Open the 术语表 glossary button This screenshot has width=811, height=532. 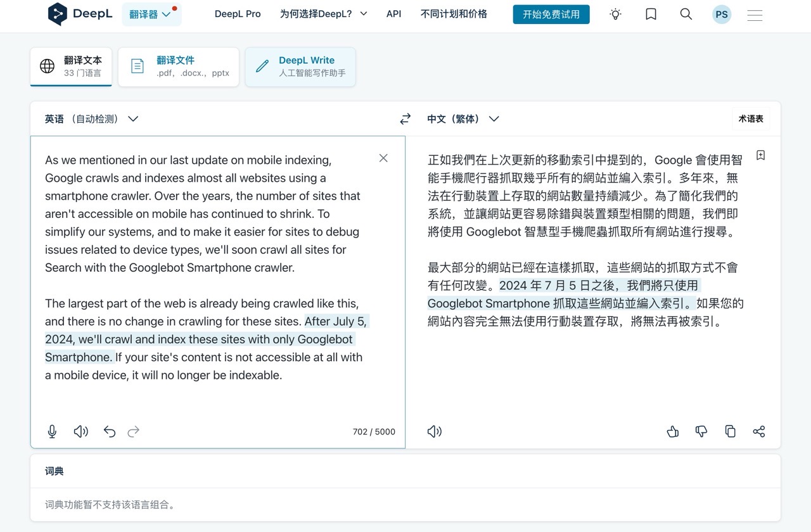[751, 119]
